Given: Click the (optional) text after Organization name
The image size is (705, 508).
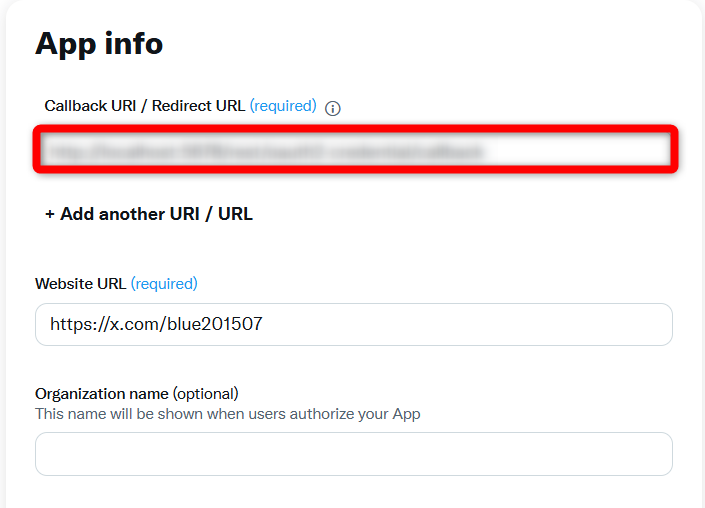Looking at the screenshot, I should tap(205, 394).
